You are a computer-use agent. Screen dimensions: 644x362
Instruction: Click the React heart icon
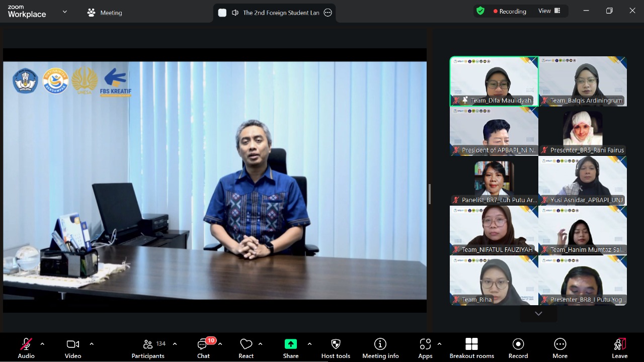246,348
